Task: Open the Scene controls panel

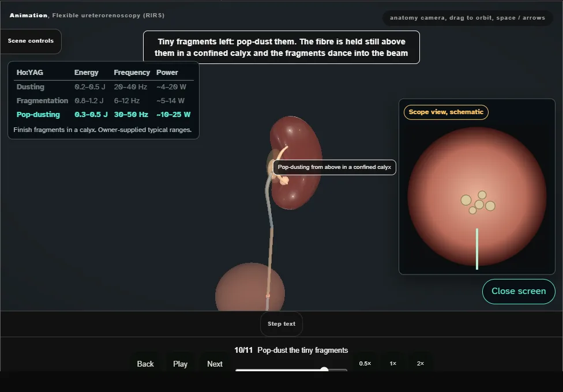Action: (x=31, y=41)
